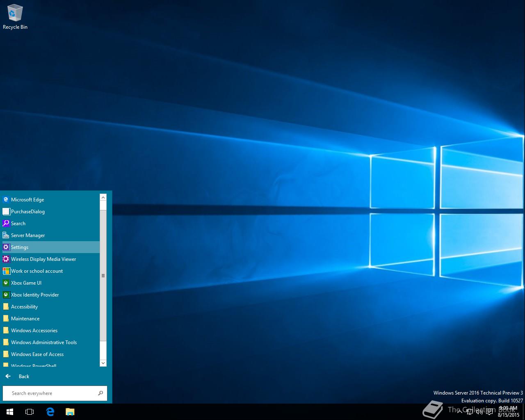Launch Server Manager from the list
Viewport: 525px width, 420px height.
(51, 235)
